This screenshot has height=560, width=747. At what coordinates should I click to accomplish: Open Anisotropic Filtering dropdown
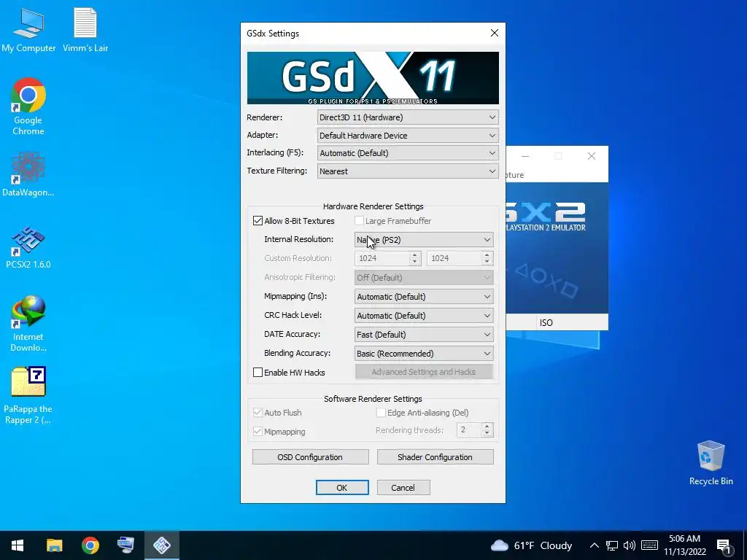(x=424, y=277)
